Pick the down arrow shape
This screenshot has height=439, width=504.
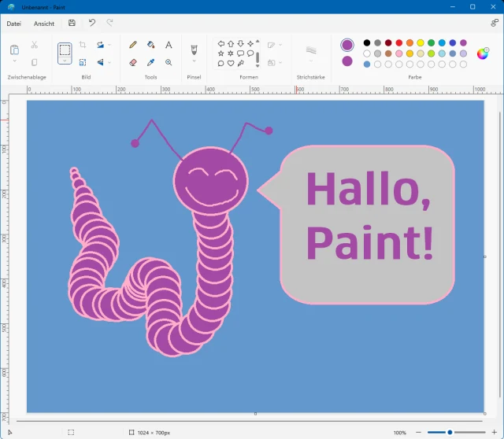tap(240, 44)
